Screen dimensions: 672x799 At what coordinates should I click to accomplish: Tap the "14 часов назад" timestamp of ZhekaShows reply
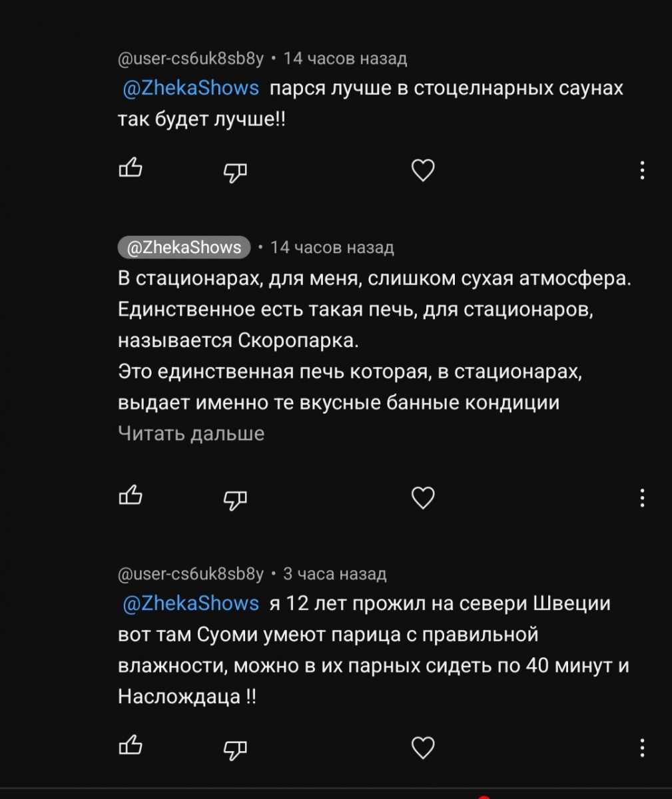pos(332,248)
